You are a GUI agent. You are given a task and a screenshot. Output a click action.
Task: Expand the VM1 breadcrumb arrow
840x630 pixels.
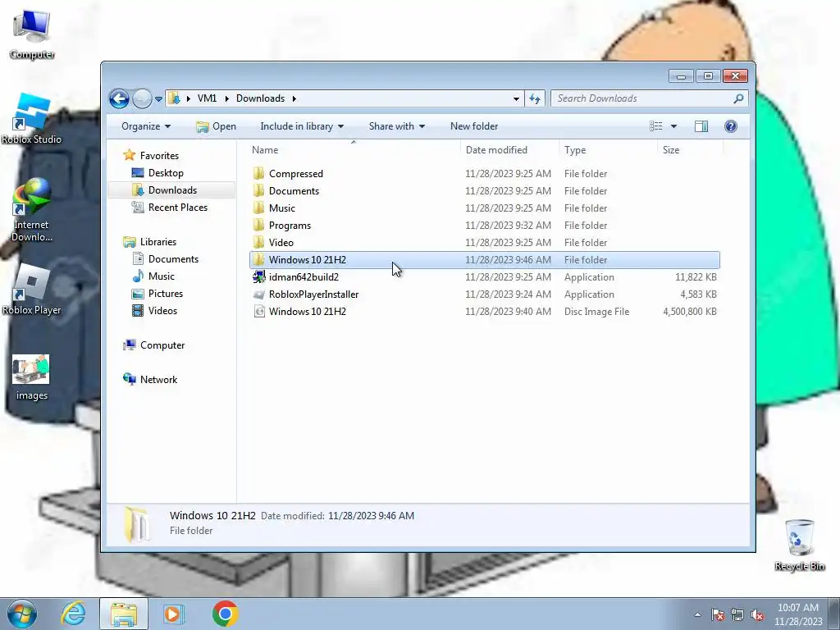tap(227, 98)
